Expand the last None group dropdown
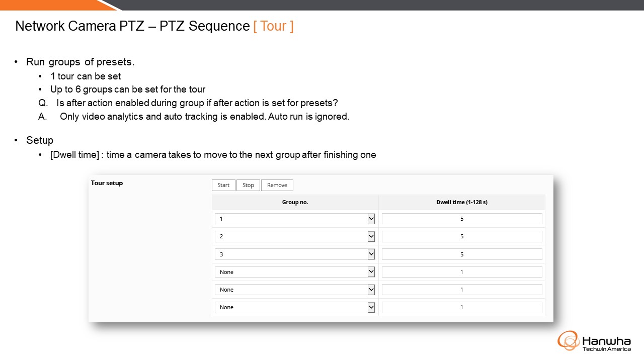The width and height of the screenshot is (644, 362). pos(295,307)
